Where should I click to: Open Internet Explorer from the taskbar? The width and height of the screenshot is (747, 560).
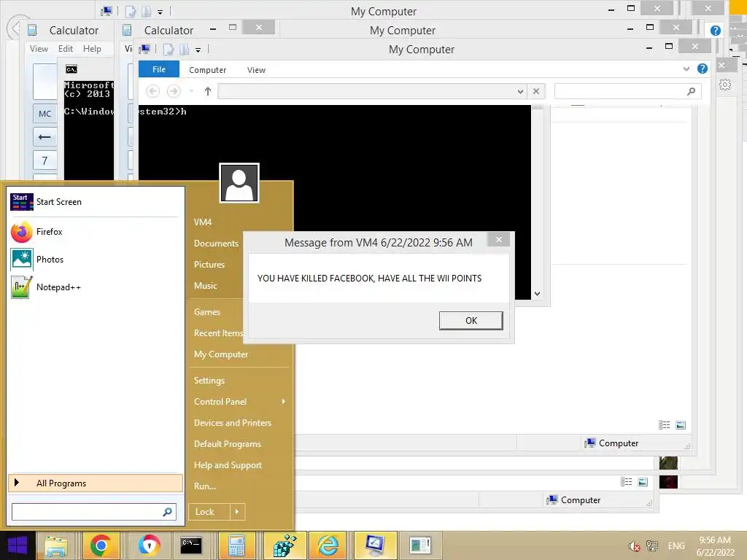(328, 545)
